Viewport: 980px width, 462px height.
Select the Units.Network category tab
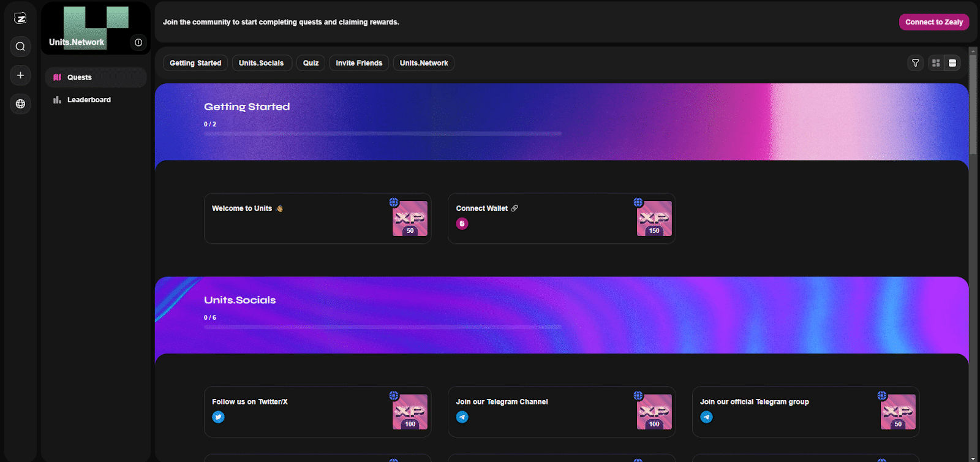(424, 63)
